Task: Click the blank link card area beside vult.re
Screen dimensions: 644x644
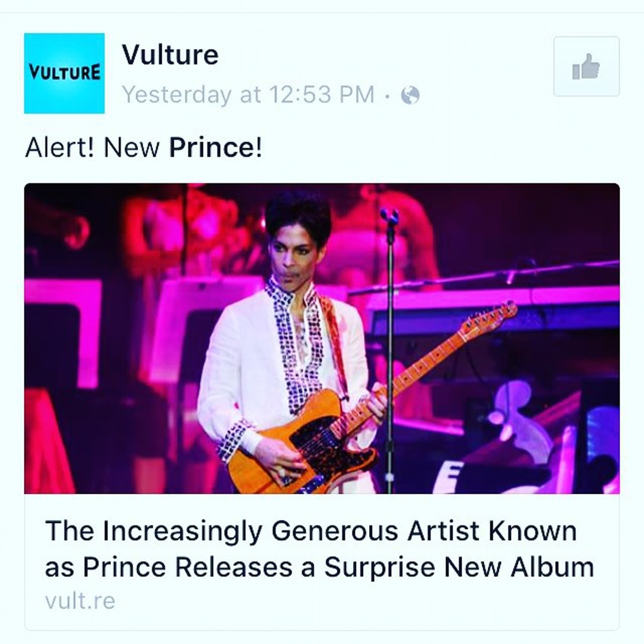Action: click(x=366, y=602)
